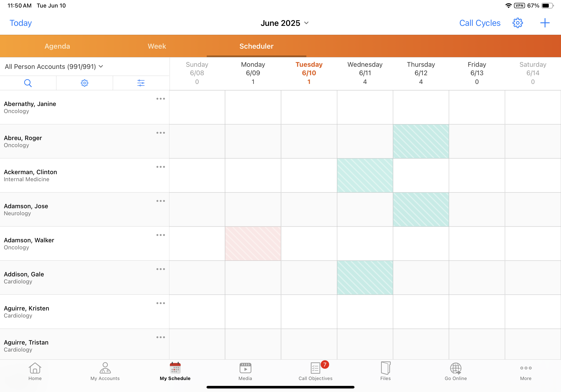Open options menu for Abernathy, Janine
Image resolution: width=561 pixels, height=392 pixels.
[160, 99]
